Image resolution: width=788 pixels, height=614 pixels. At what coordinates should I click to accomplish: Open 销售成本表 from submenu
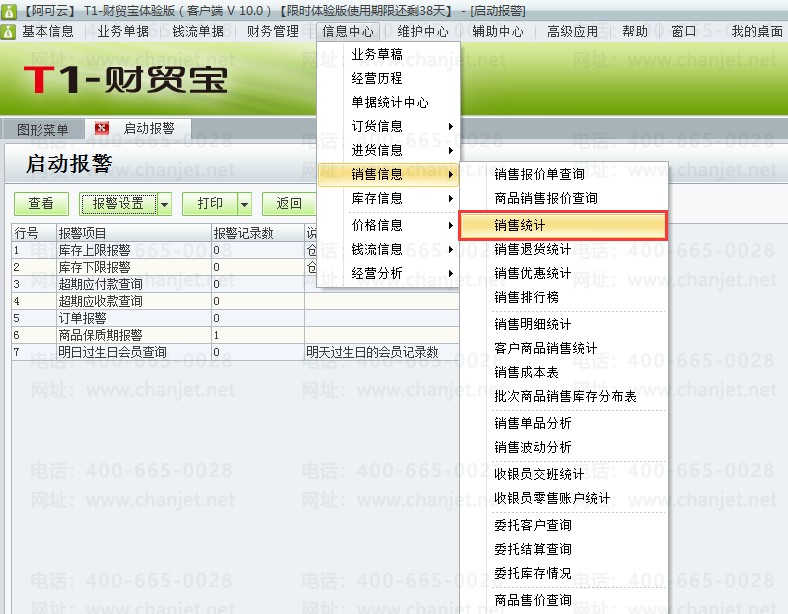click(563, 372)
